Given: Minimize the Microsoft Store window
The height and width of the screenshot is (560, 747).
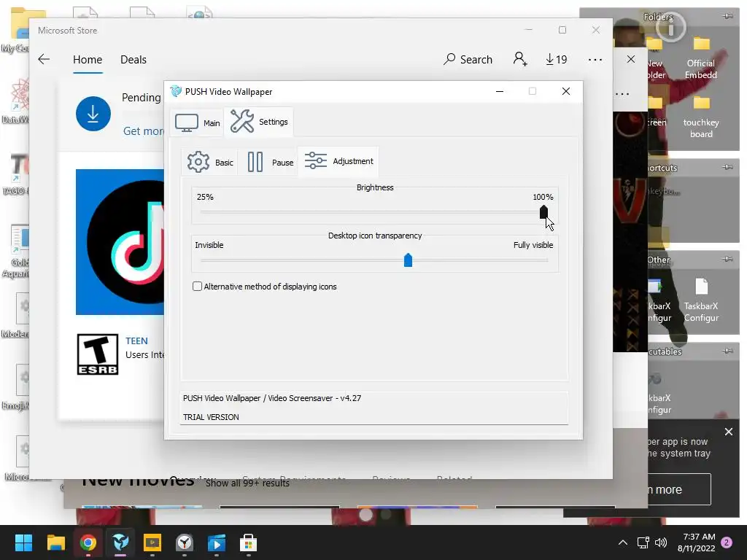Looking at the screenshot, I should [529, 30].
